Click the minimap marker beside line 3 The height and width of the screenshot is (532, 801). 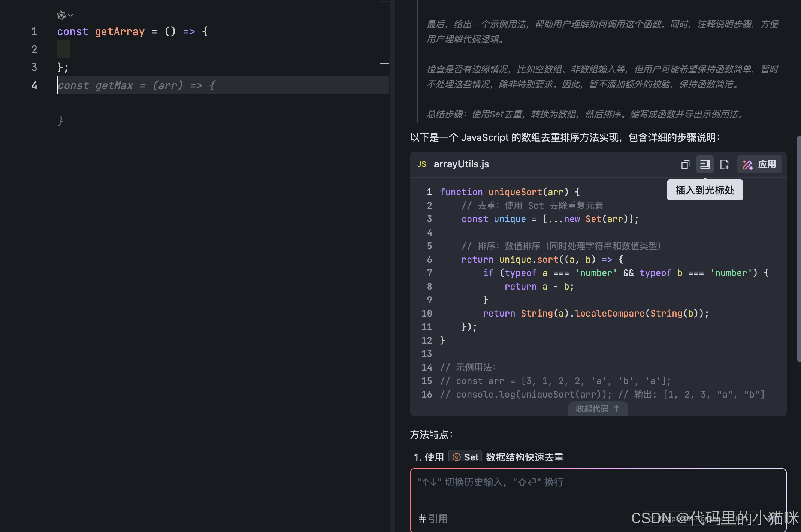tap(384, 64)
